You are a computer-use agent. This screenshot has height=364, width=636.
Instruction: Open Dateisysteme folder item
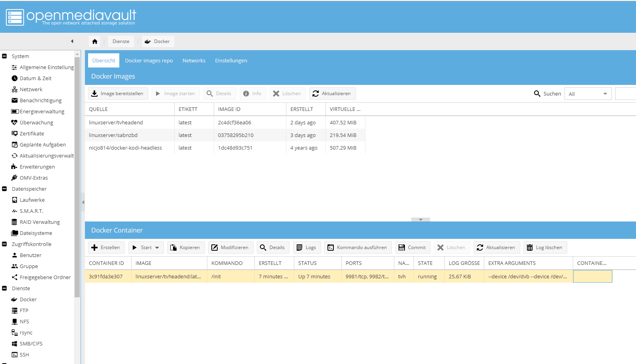coord(32,233)
